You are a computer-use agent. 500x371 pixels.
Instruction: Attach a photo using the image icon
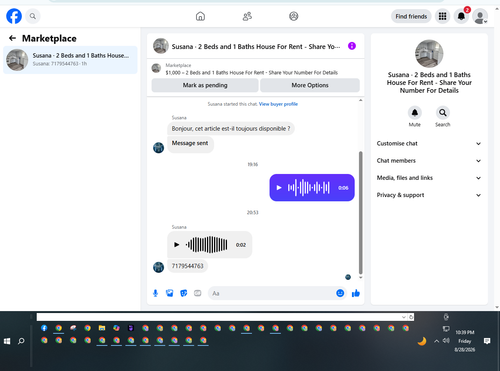tap(170, 293)
